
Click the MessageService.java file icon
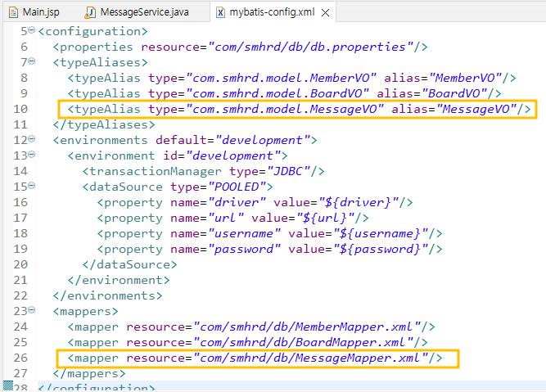coord(90,12)
